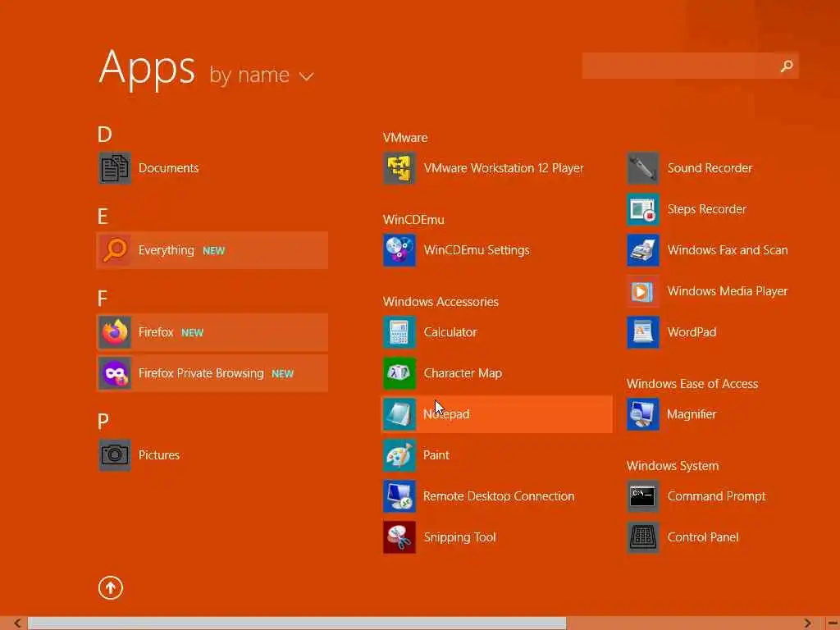Open the 'by name' sort dropdown

click(261, 75)
